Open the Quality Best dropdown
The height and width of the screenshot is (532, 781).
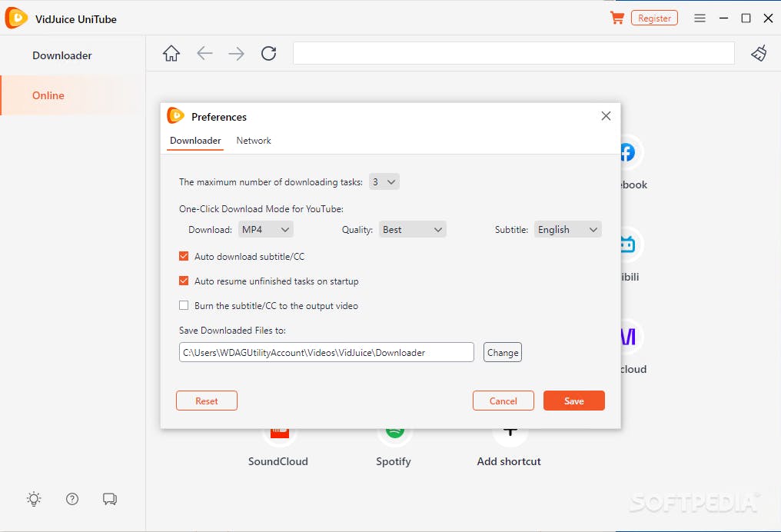pos(413,230)
